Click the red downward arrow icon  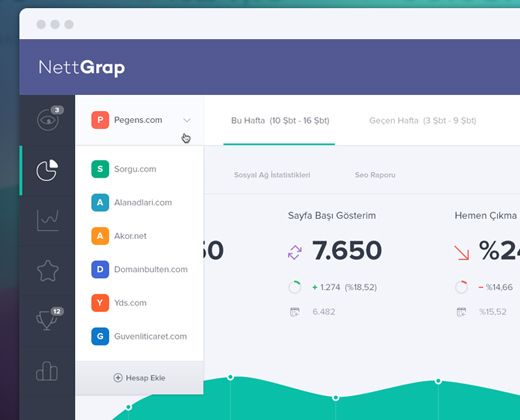[462, 252]
